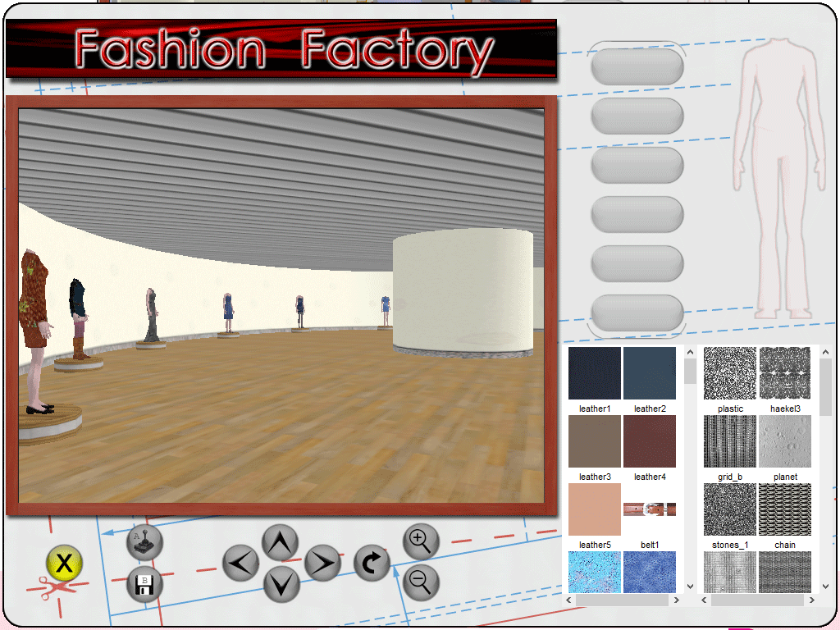840x630 pixels.
Task: Turn camera left with left arrow
Action: click(x=240, y=563)
